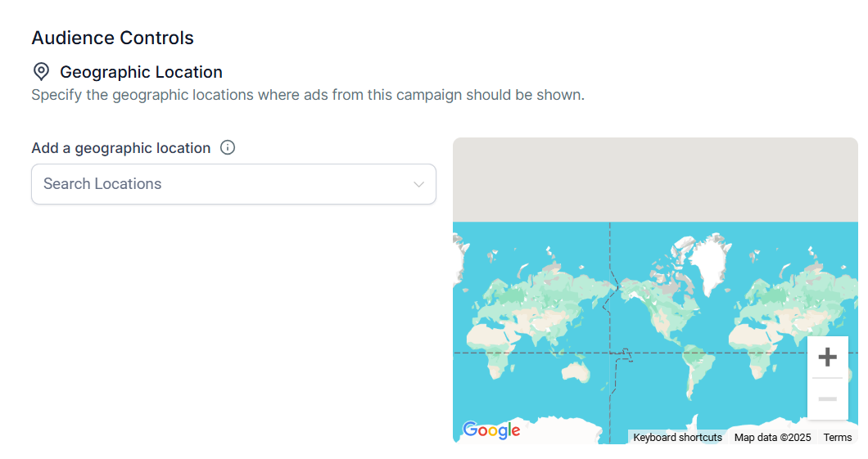Zoom in on the map with the plus button
This screenshot has width=868, height=459.
[x=827, y=358]
